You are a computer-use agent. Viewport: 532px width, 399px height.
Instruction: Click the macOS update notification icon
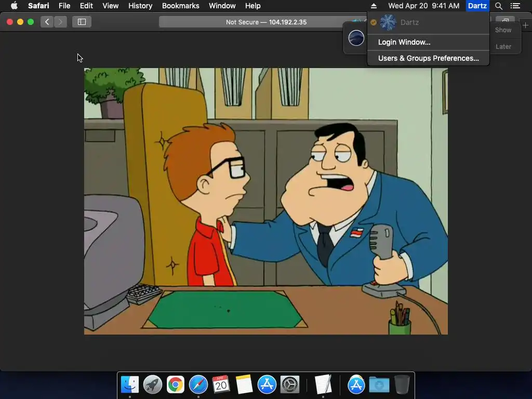coord(356,37)
